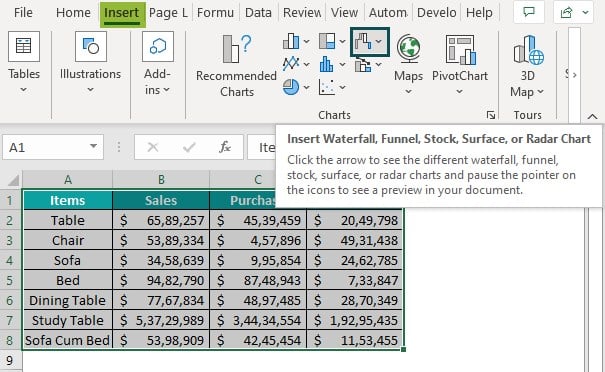Switch to the Review tab
The width and height of the screenshot is (605, 372).
(302, 13)
